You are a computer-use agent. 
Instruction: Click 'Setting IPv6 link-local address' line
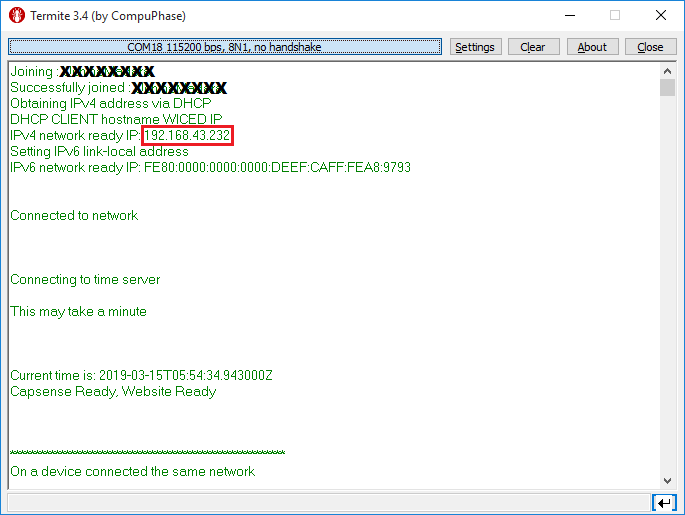[x=99, y=152]
